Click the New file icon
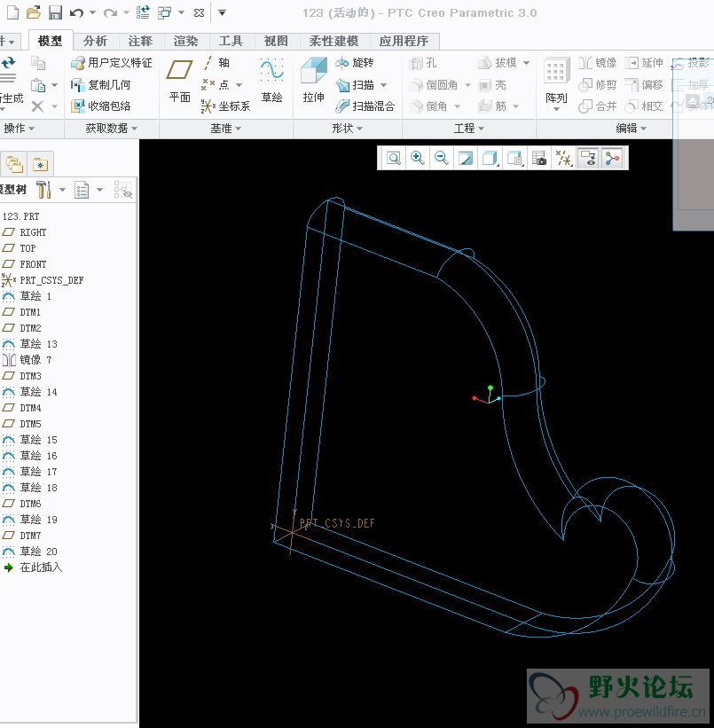Screen dimensions: 714x728 pyautogui.click(x=13, y=12)
